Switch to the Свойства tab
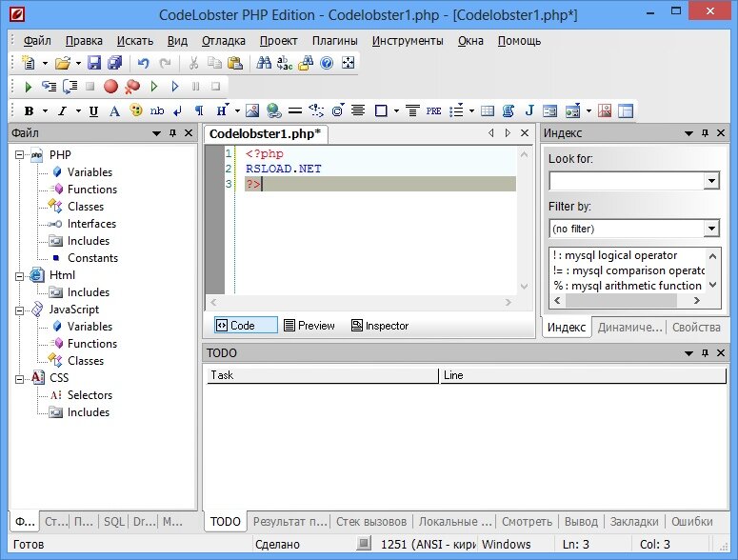The width and height of the screenshot is (738, 560). click(x=696, y=327)
